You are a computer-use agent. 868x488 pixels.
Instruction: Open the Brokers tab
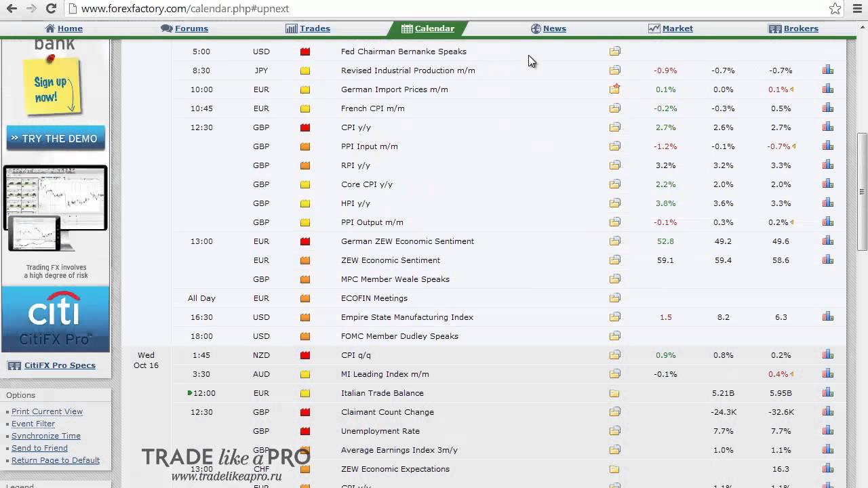793,28
